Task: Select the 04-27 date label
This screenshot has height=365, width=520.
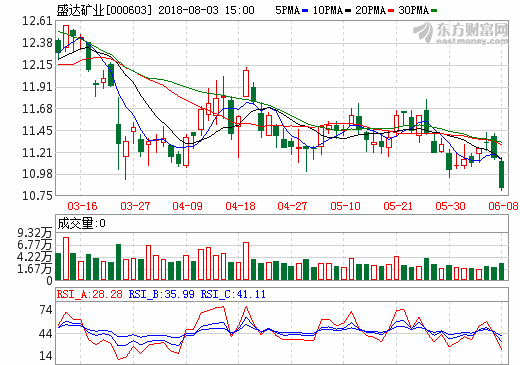Action: [x=292, y=206]
